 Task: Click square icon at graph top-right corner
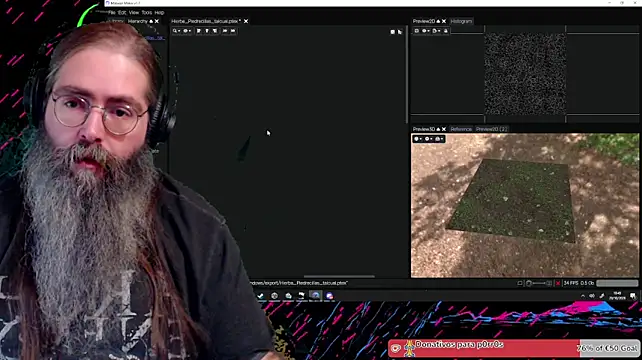tap(393, 32)
